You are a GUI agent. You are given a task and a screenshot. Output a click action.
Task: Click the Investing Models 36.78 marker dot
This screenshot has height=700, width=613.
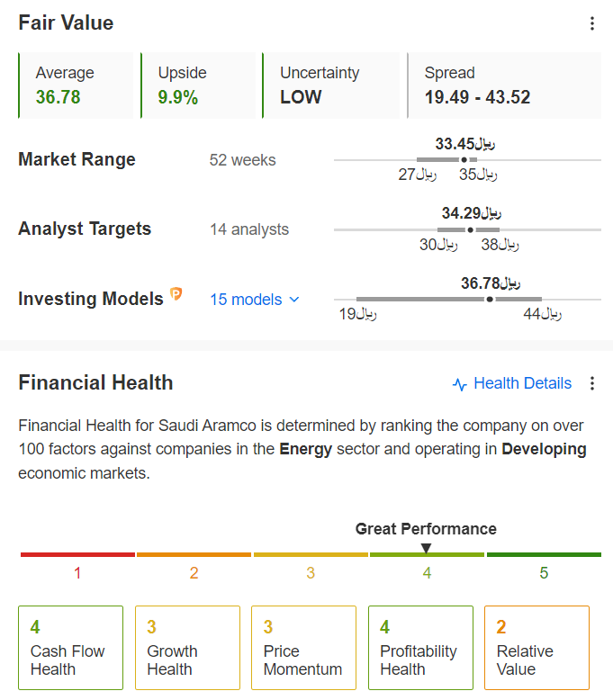pyautogui.click(x=490, y=299)
